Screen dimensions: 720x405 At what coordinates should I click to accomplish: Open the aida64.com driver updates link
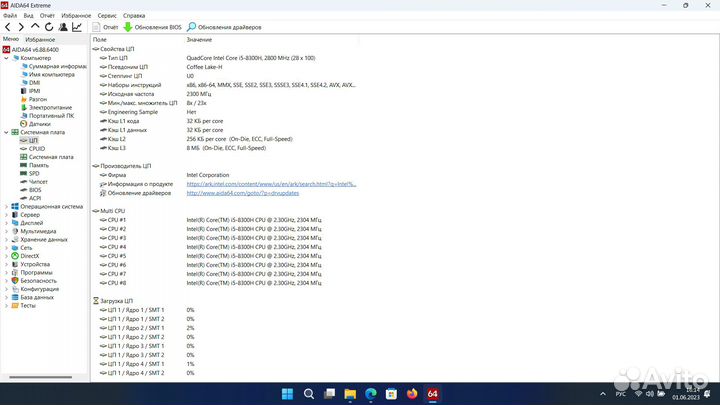pyautogui.click(x=242, y=193)
